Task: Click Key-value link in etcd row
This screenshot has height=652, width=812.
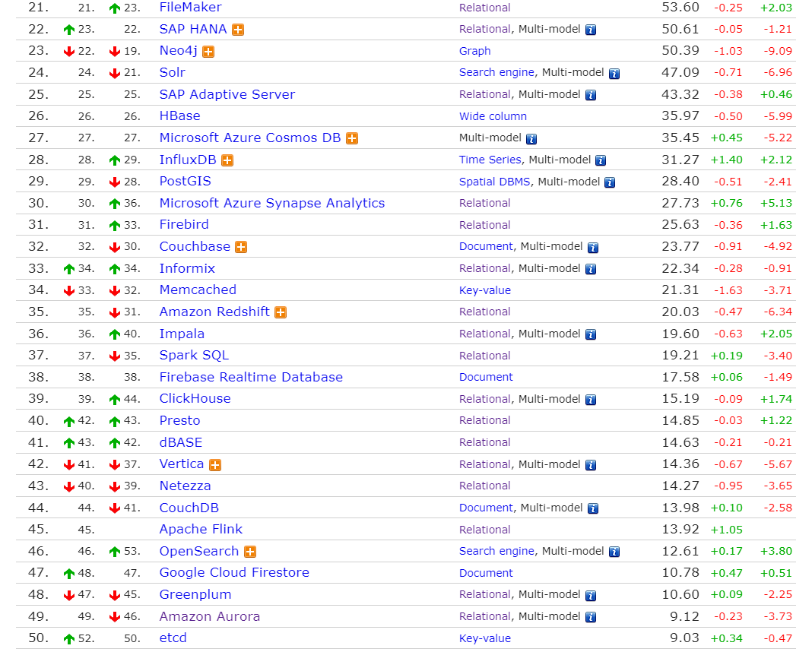Action: [x=485, y=638]
